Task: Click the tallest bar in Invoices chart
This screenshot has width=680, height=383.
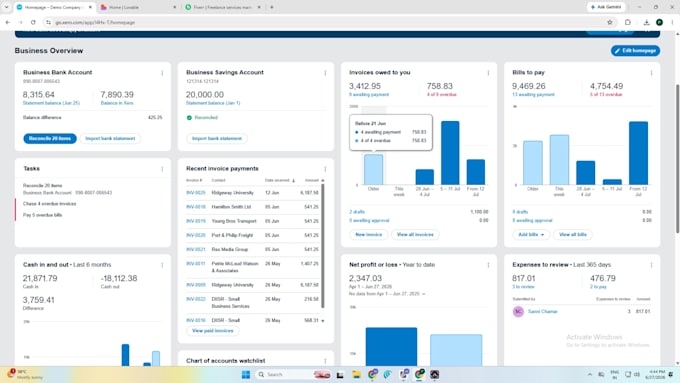Action: click(450, 153)
